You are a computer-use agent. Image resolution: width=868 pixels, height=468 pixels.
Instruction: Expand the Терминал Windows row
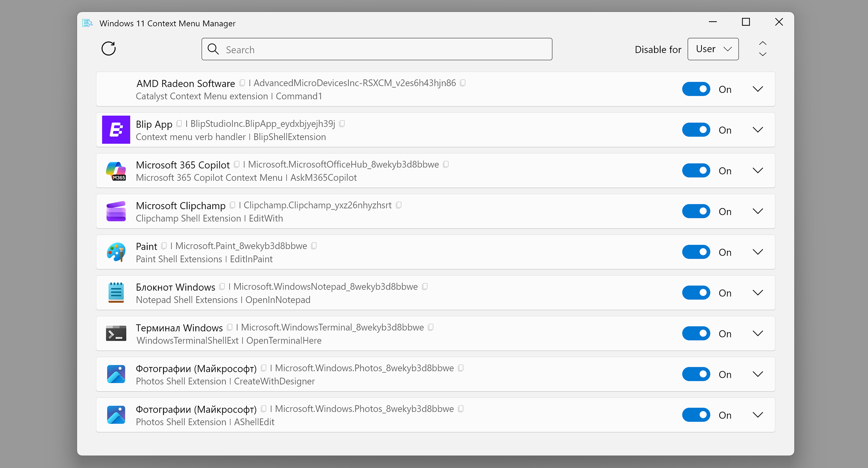tap(758, 333)
